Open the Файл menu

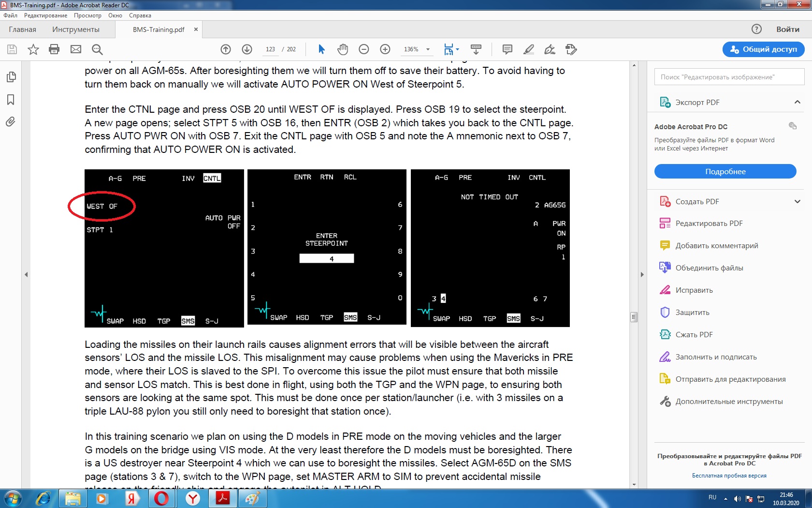tap(10, 15)
